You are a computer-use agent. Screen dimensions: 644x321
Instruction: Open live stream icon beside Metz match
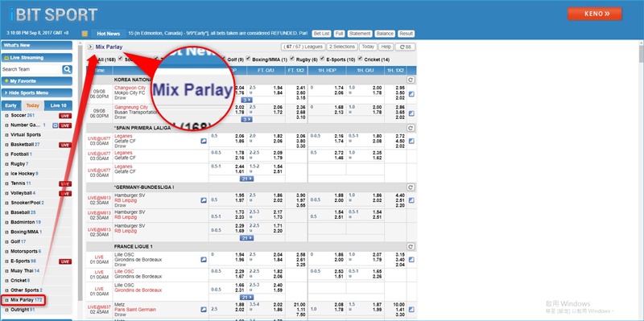coord(204,310)
